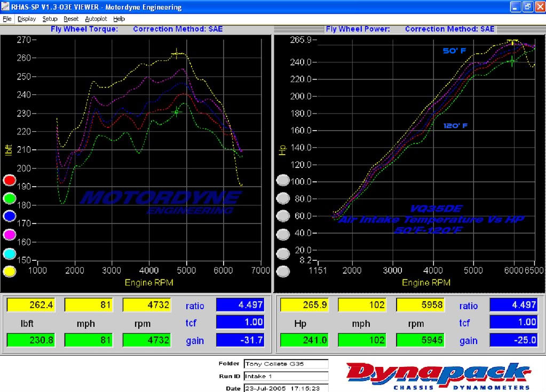Screen dimensions: 546x392
Task: Open the Reset menu
Action: click(x=71, y=19)
